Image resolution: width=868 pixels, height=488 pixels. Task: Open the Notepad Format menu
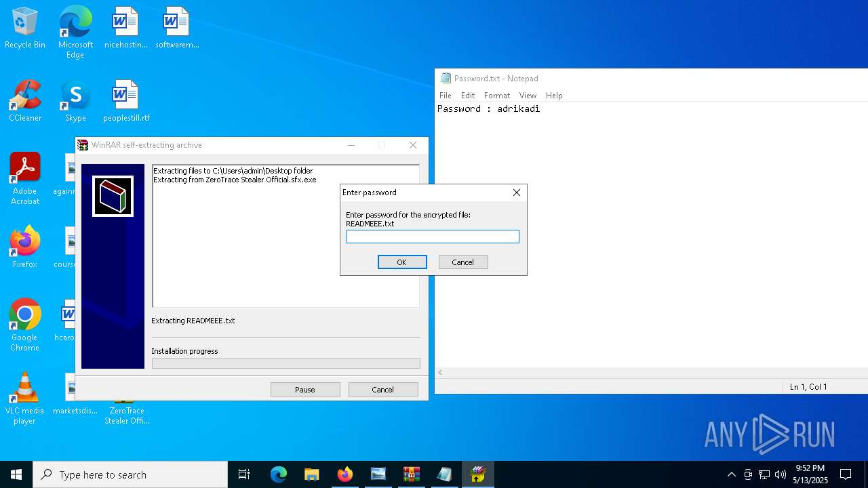pyautogui.click(x=497, y=96)
